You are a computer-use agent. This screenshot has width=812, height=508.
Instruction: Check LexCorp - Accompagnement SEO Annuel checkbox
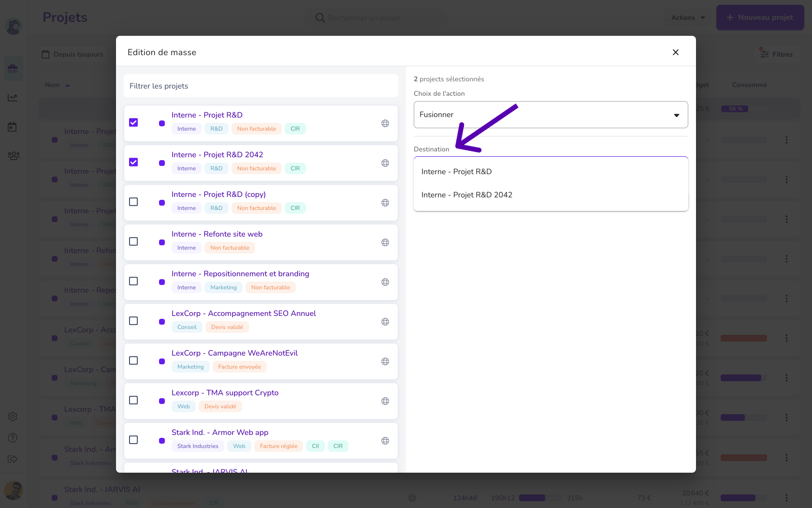(133, 321)
